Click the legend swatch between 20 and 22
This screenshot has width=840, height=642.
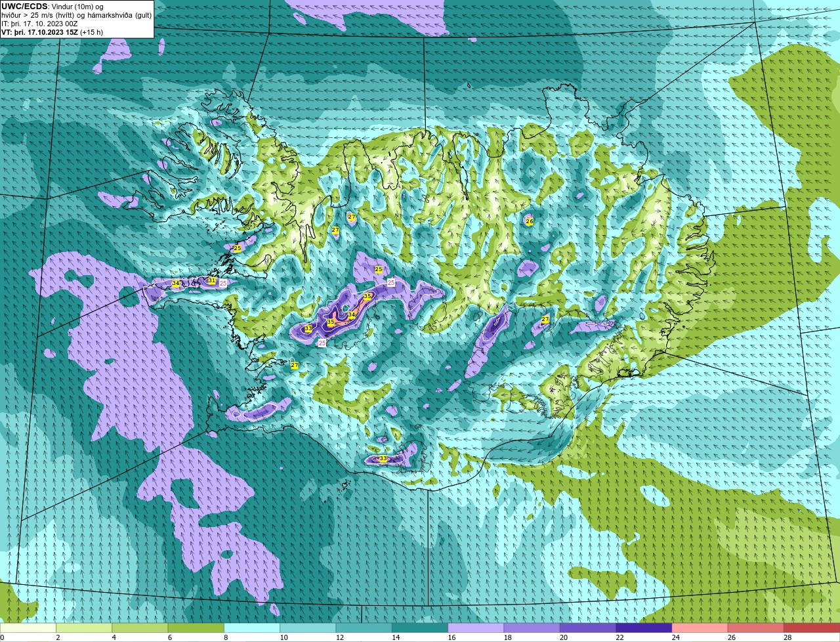click(588, 628)
